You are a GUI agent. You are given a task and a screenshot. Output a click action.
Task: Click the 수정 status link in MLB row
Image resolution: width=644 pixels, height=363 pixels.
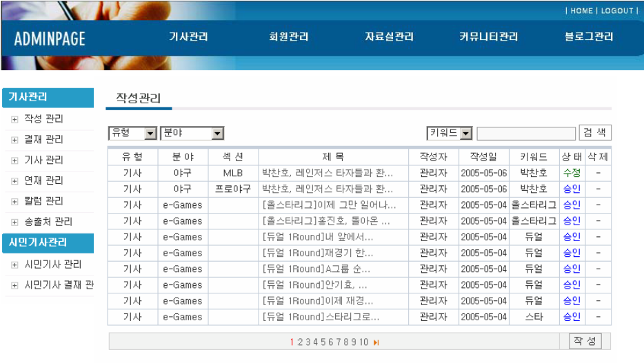point(572,173)
